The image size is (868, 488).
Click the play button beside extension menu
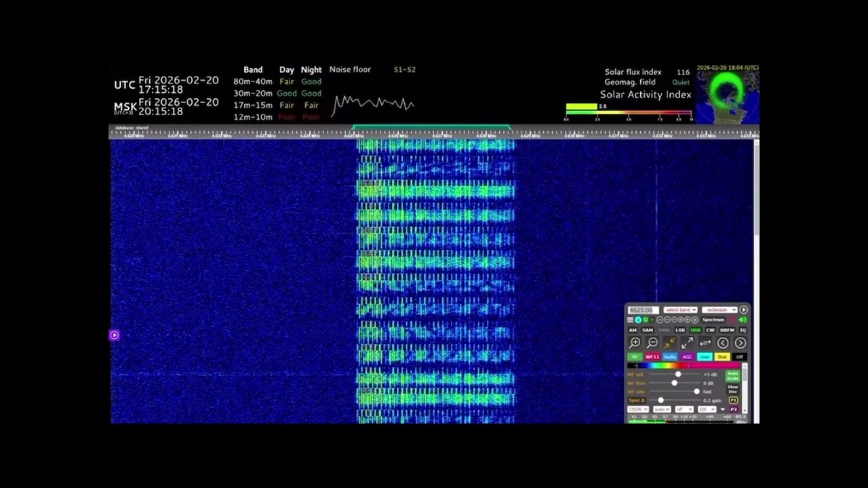(x=744, y=310)
